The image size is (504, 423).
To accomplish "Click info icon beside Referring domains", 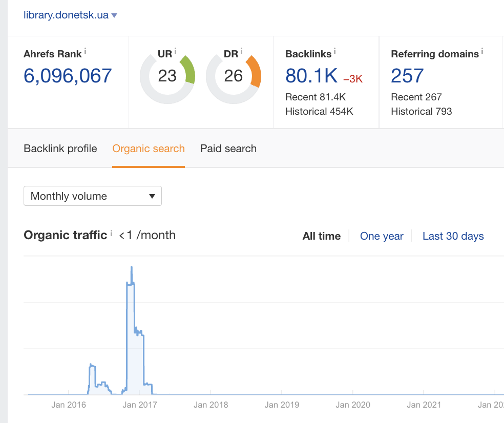I will 482,51.
